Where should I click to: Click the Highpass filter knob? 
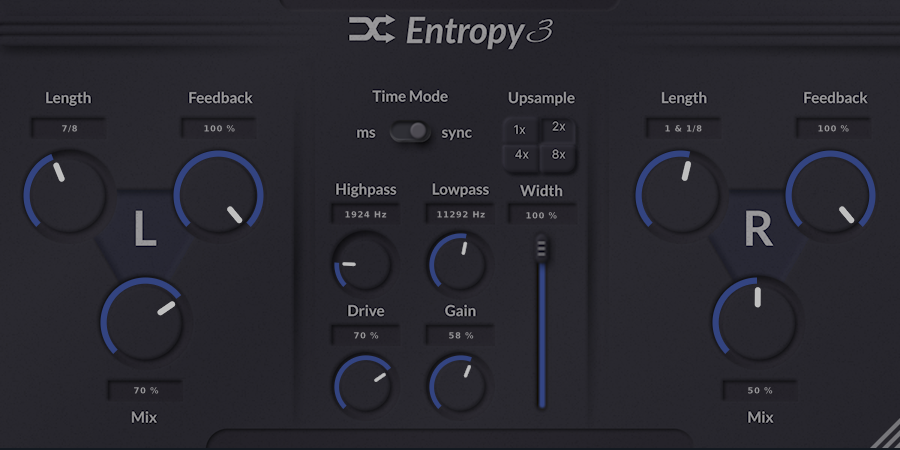(x=363, y=263)
